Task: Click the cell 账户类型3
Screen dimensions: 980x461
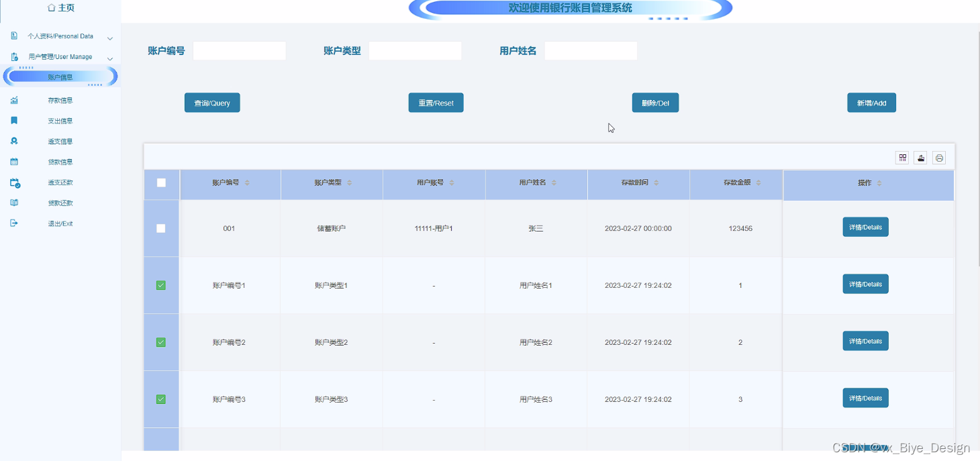Action: [332, 400]
